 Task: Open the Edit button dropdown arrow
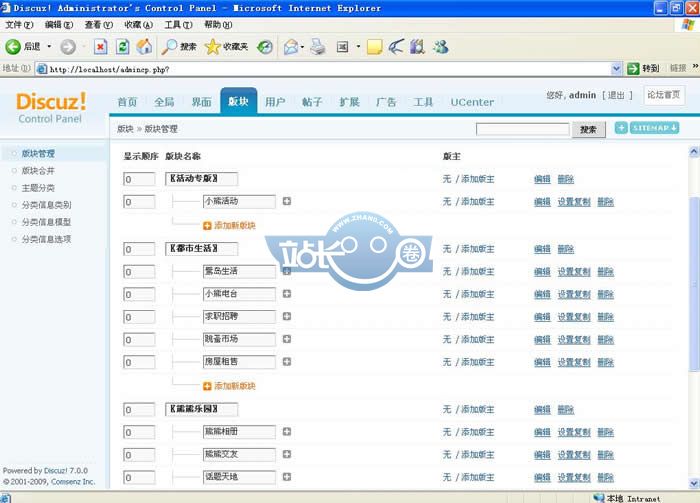[358, 46]
